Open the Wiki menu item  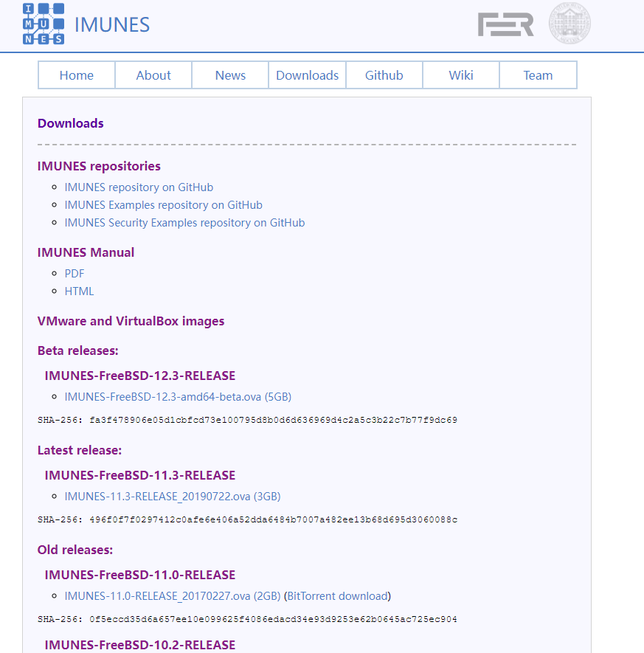point(461,75)
